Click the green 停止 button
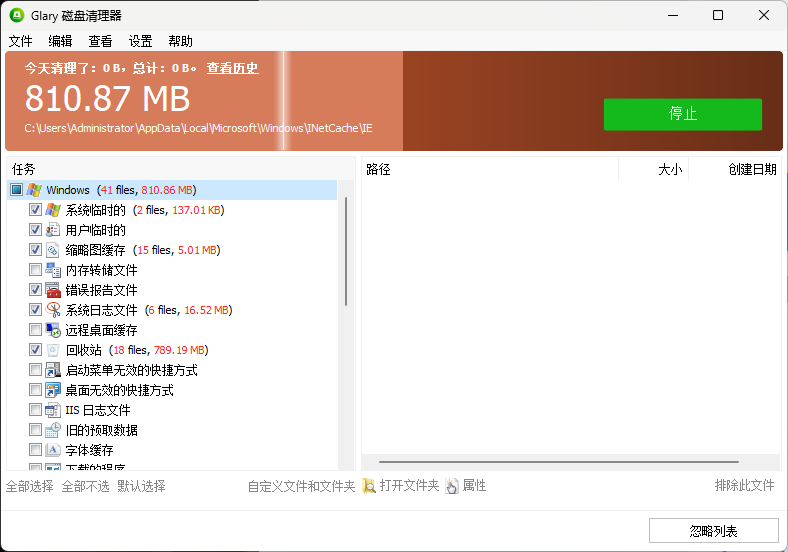Image resolution: width=788 pixels, height=552 pixels. pos(682,114)
